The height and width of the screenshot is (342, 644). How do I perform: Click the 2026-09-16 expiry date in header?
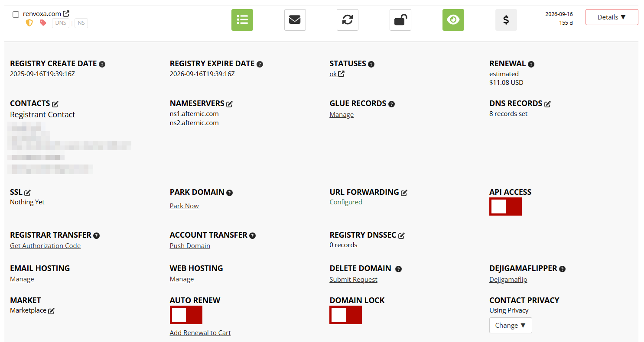click(559, 14)
